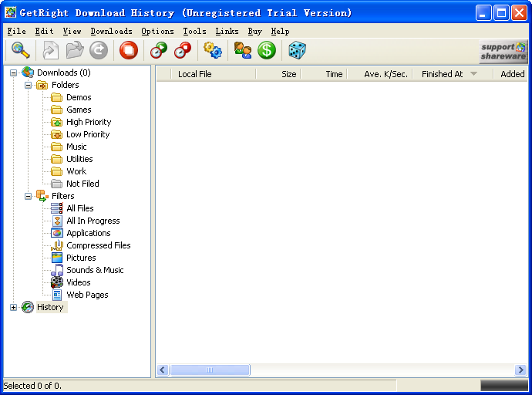Viewport: 532px width, 395px height.
Task: Sort by Local File column header
Action: (x=213, y=74)
